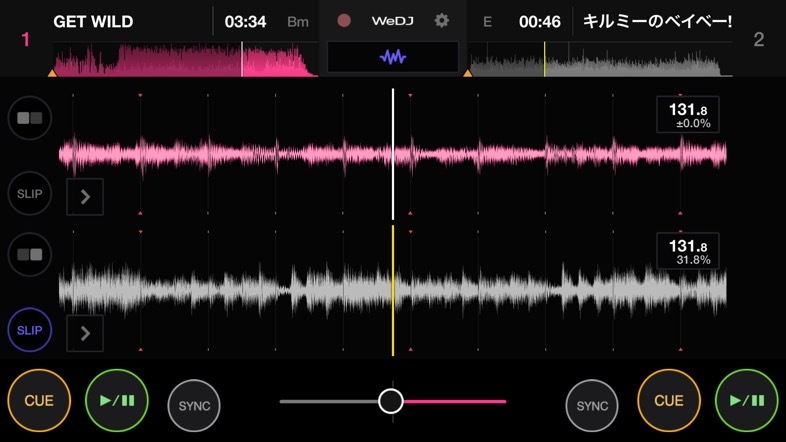Select deck number 1 label
The image size is (786, 442).
(26, 40)
